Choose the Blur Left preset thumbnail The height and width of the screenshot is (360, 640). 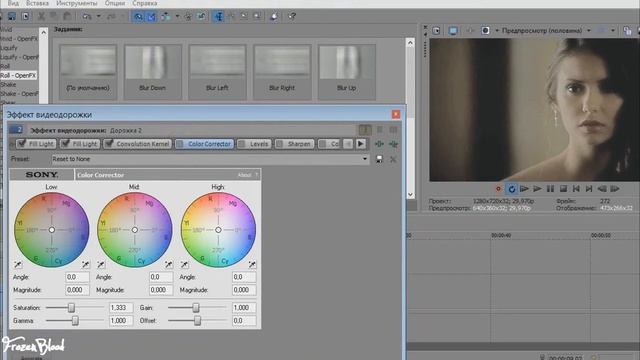pos(217,71)
